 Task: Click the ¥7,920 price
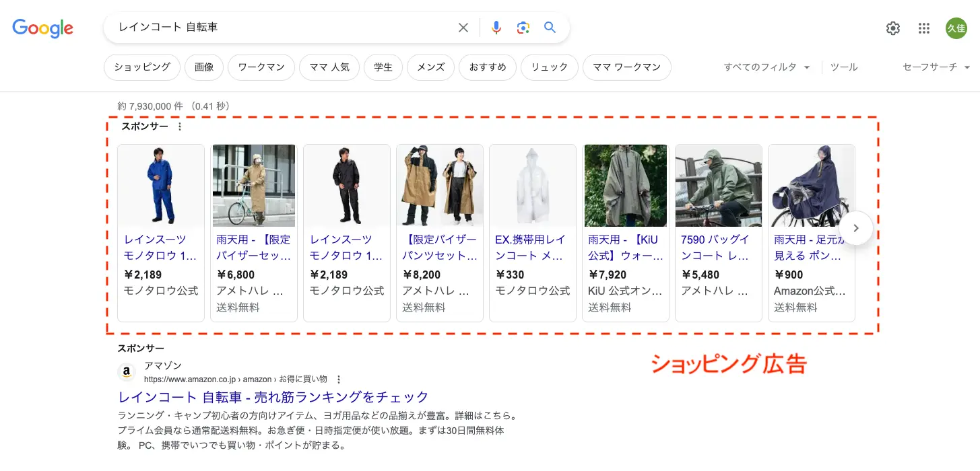coord(608,275)
